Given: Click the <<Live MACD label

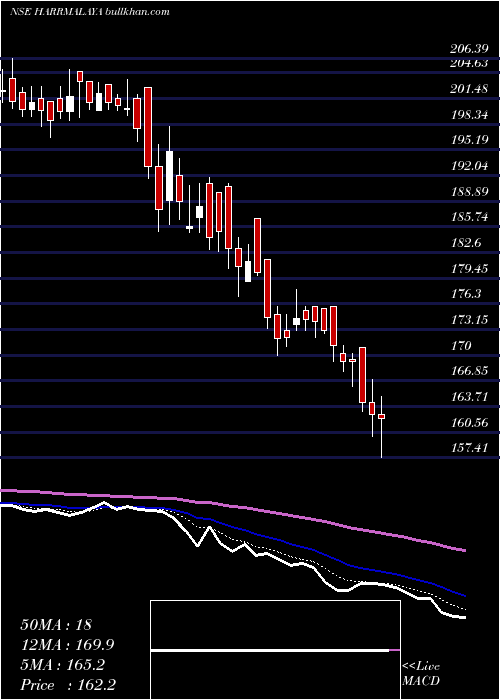Looking at the screenshot, I should click(421, 674).
